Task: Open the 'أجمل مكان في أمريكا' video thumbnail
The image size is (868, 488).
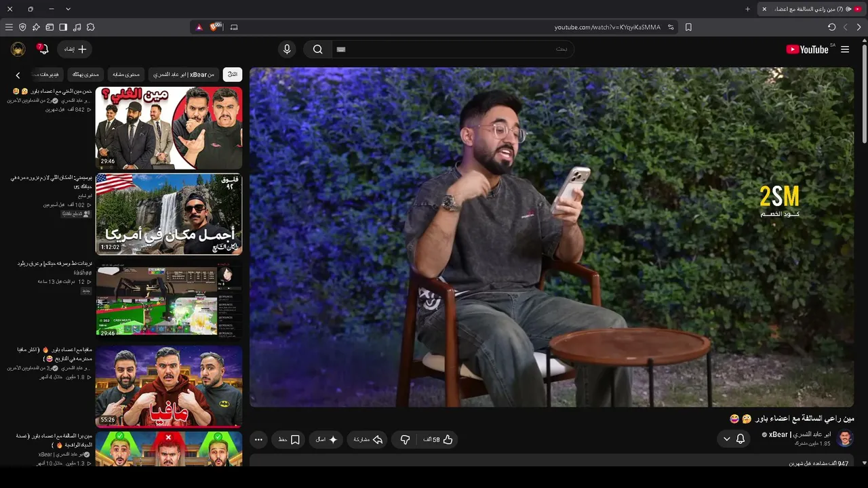Action: pos(169,214)
